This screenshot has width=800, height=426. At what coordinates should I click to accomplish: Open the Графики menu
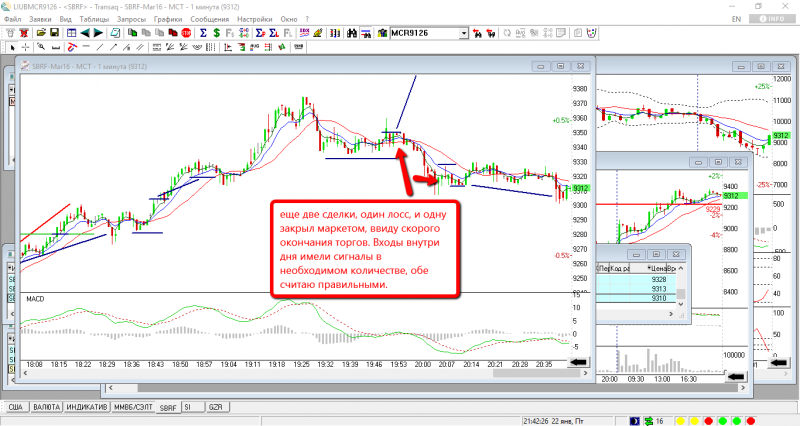168,19
